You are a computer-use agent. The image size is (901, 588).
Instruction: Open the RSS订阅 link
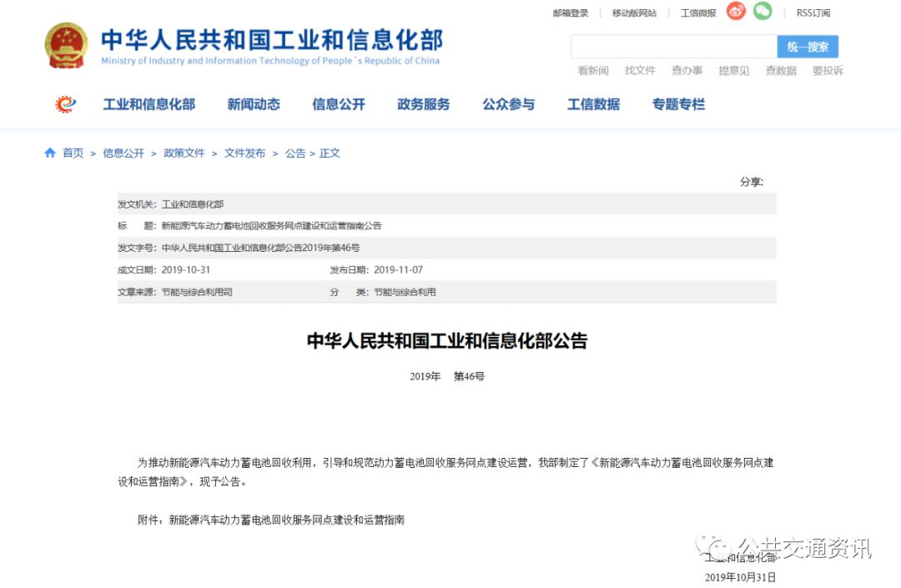pos(813,13)
